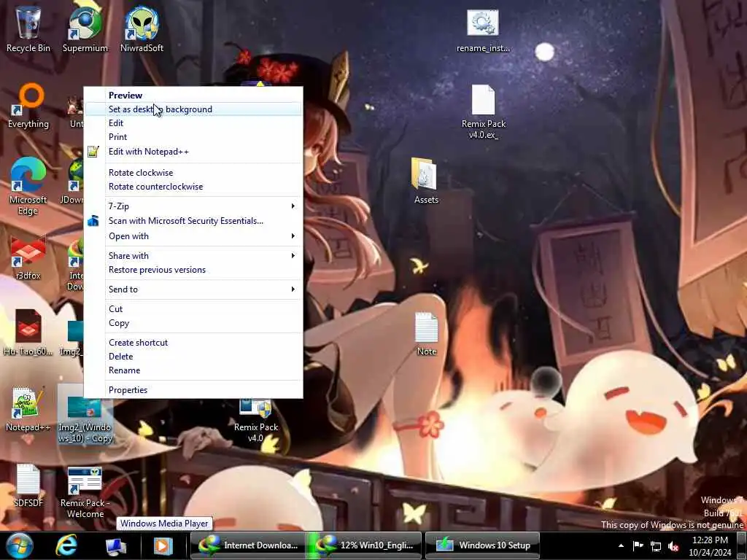Choose Restore previous versions
Viewport: 747px width, 560px height.
(x=193, y=270)
